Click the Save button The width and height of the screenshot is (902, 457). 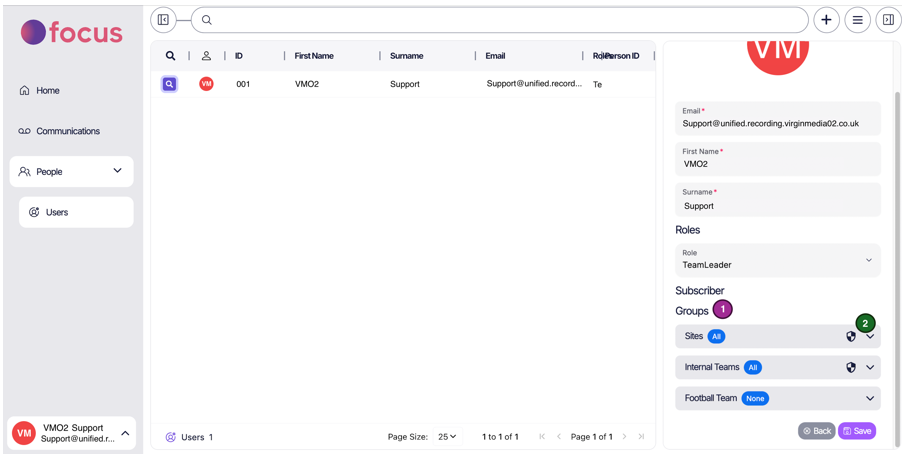pyautogui.click(x=857, y=431)
